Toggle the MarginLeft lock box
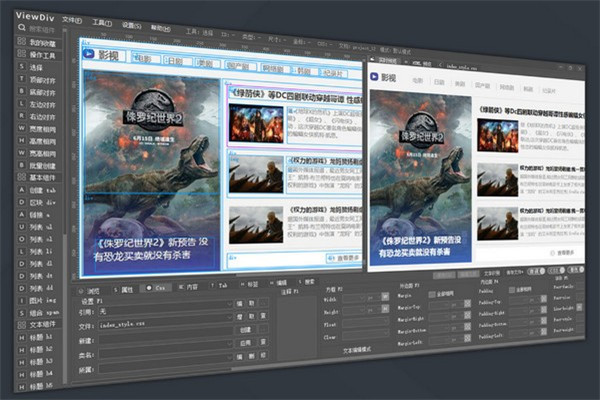 click(x=467, y=338)
